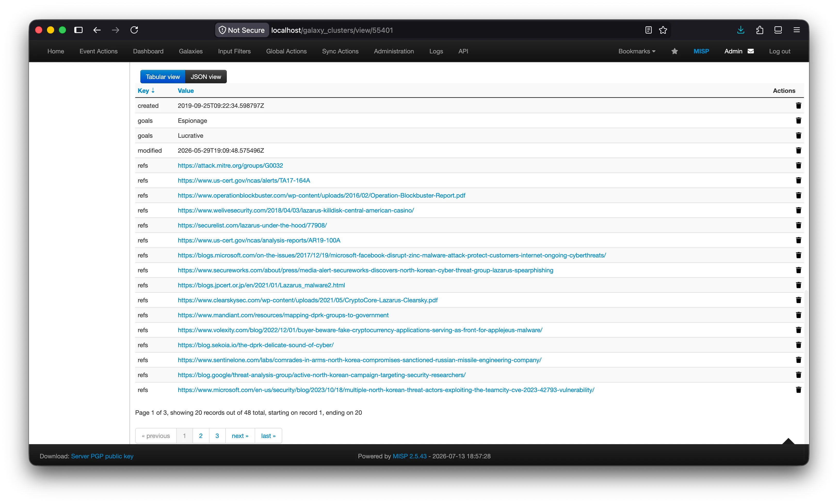Viewport: 838px width, 504px height.
Task: Reload the page in the browser
Action: [134, 30]
